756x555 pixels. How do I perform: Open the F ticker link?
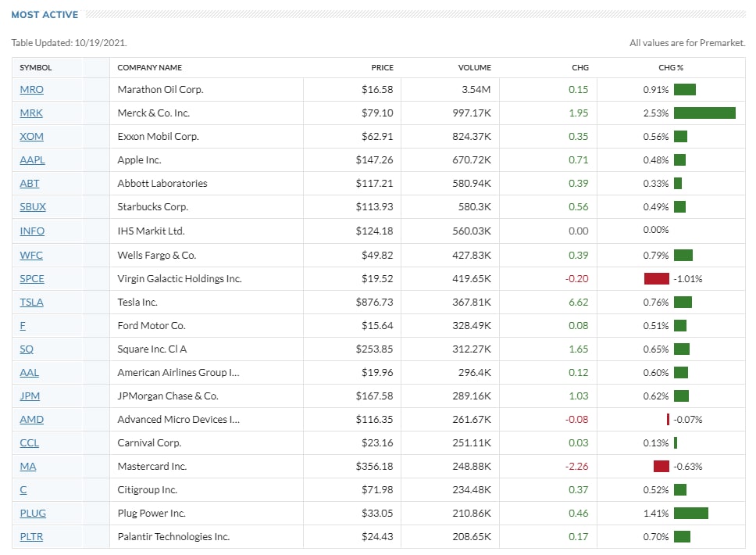(x=23, y=326)
